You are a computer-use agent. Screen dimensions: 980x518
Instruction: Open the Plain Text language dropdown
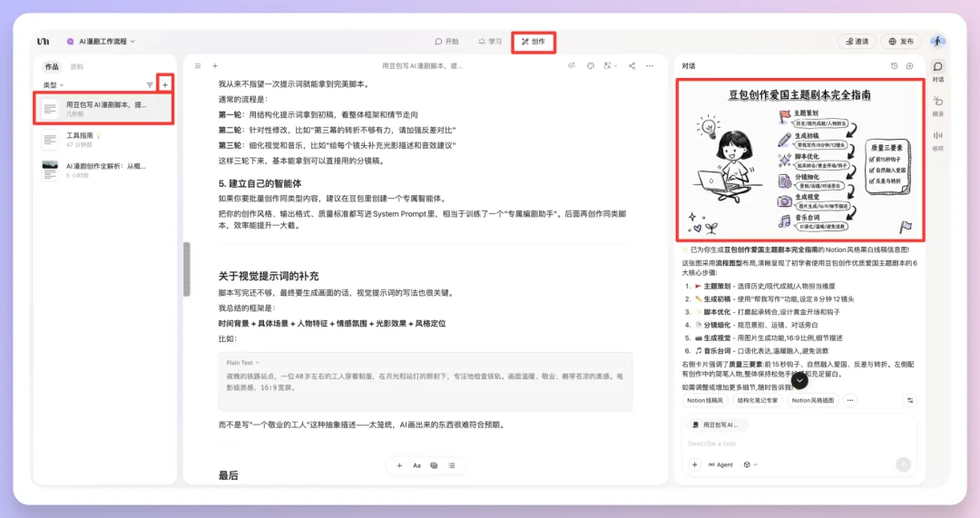pos(242,362)
